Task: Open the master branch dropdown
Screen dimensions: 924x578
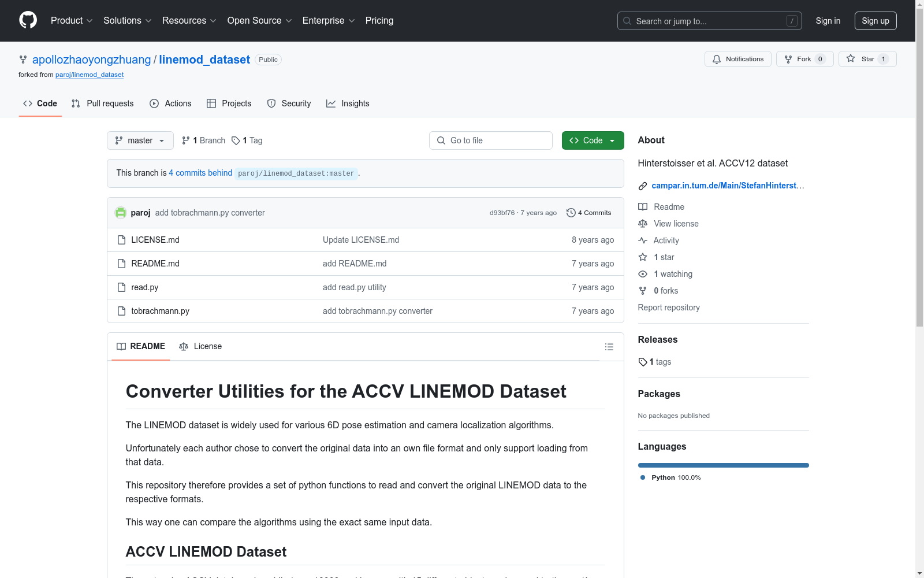Action: (140, 140)
